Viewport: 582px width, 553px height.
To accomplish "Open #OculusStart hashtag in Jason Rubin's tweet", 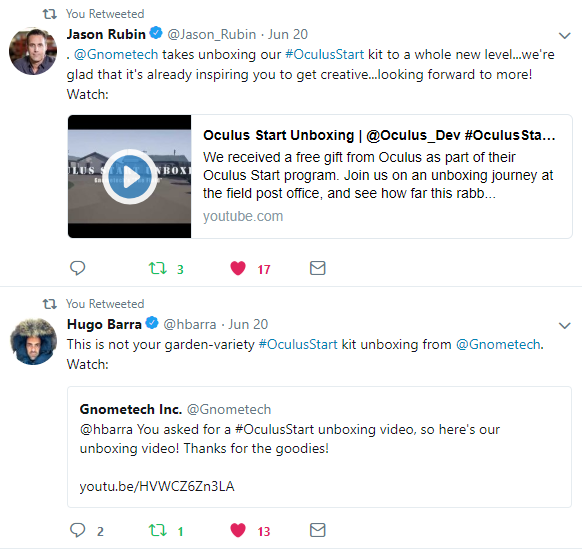I will (x=325, y=55).
